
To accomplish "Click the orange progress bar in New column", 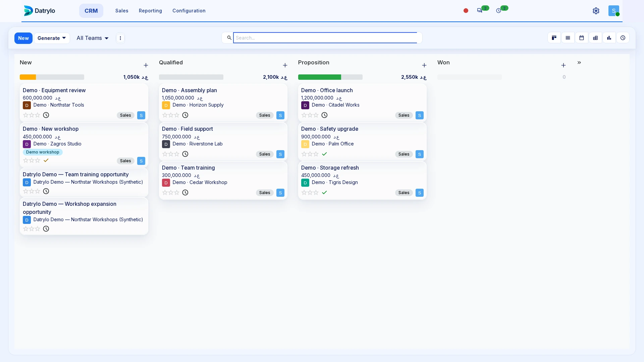I will coord(28,77).
